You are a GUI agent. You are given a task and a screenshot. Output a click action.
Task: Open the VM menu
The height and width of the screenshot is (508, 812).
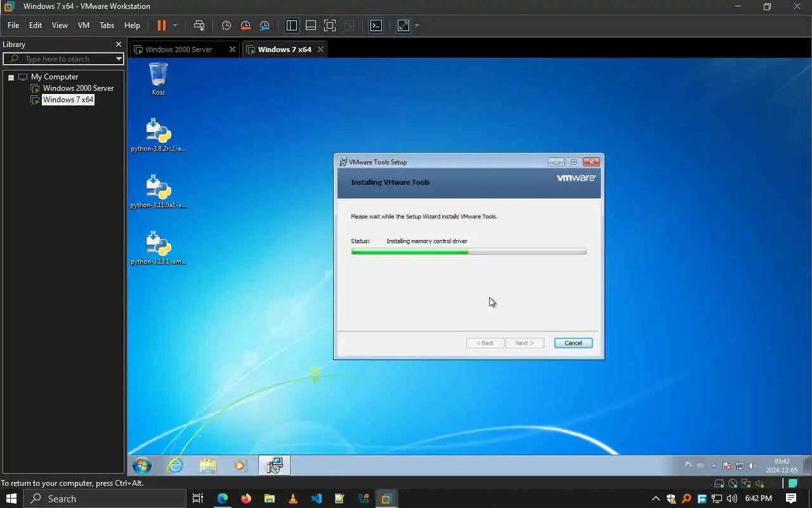click(84, 25)
